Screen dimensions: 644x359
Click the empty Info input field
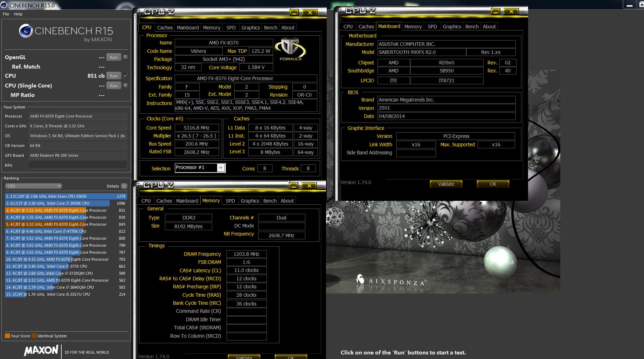tap(77, 165)
